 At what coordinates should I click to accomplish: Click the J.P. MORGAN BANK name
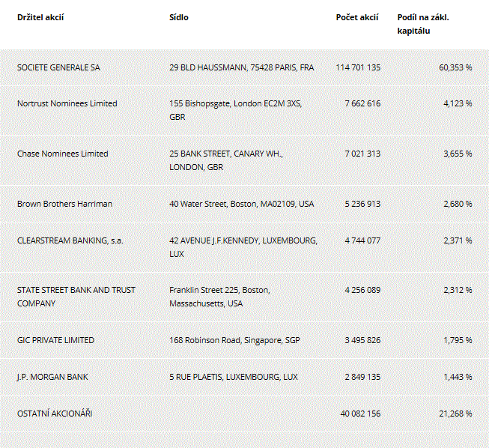coord(52,377)
